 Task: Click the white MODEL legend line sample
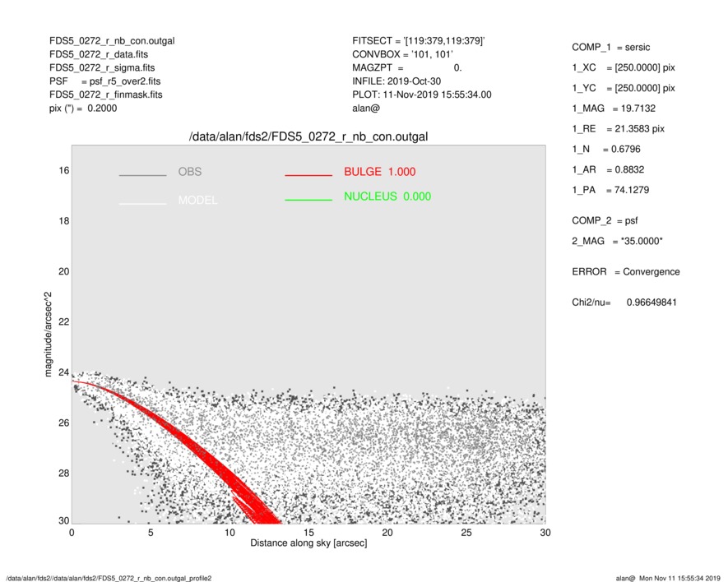[x=142, y=204]
